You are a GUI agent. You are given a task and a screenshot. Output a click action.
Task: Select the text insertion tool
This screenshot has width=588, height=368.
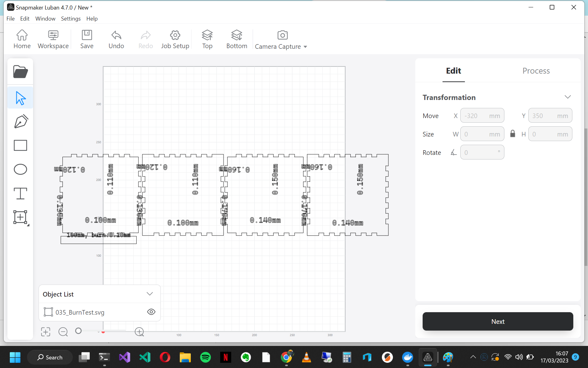[x=20, y=193]
